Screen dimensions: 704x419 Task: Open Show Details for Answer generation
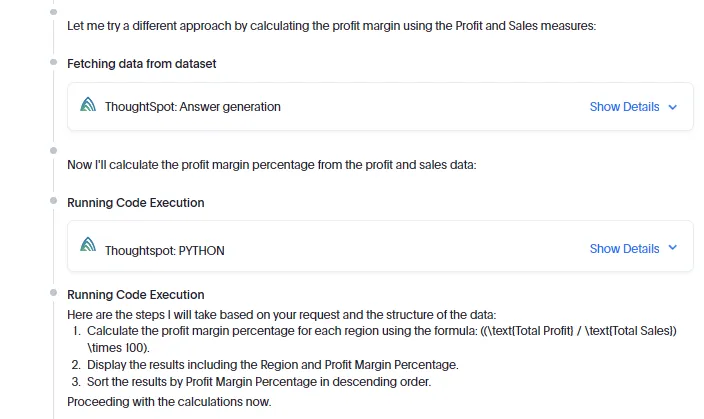[x=624, y=107]
